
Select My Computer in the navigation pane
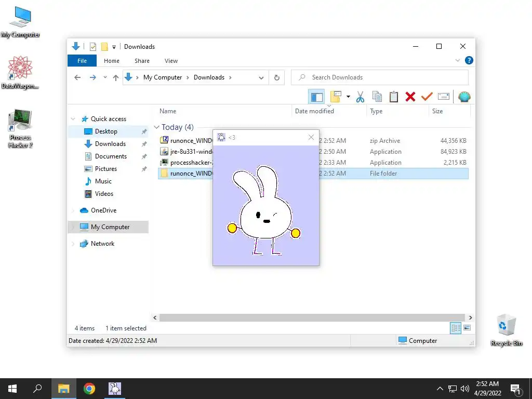[110, 227]
